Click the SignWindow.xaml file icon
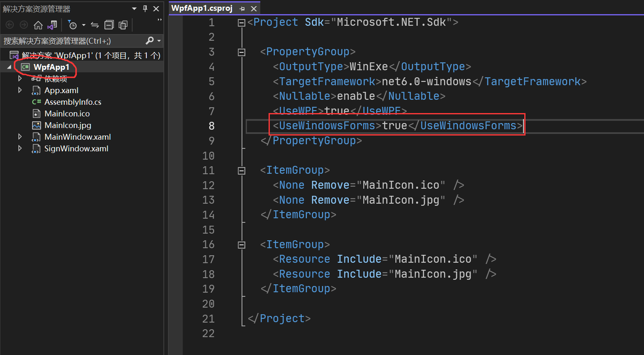Viewport: 644px width, 355px height. 37,148
